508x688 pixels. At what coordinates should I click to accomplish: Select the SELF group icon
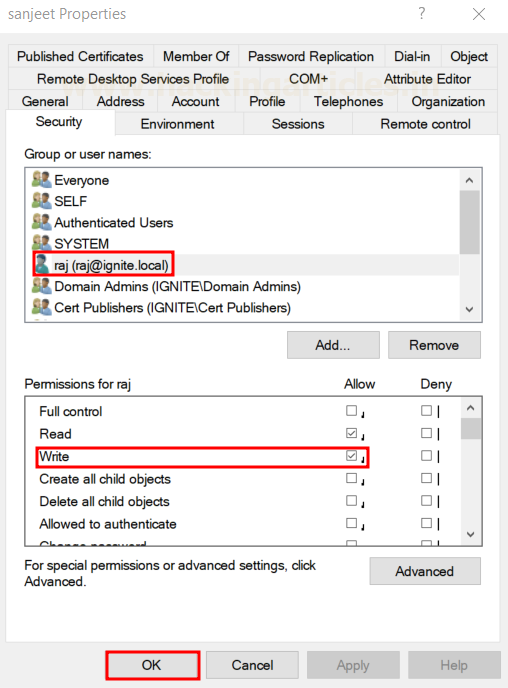pos(42,201)
